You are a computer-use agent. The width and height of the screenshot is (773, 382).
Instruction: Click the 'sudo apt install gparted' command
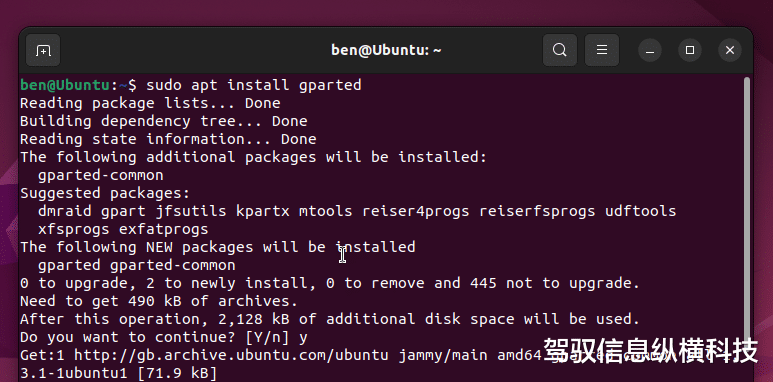[x=254, y=85]
